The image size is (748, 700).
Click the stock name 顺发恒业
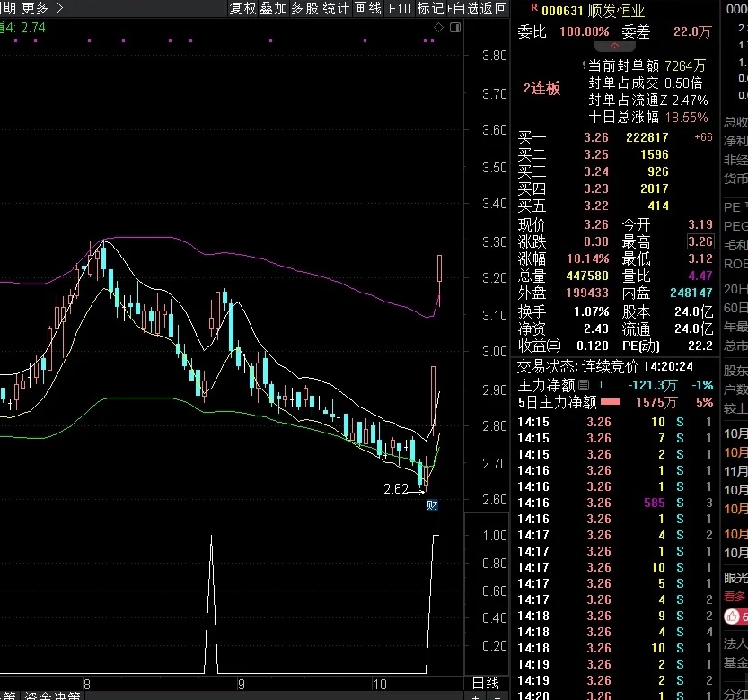[x=616, y=11]
